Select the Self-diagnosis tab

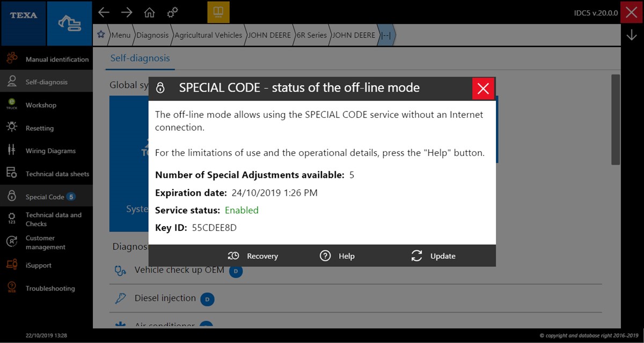pos(140,58)
